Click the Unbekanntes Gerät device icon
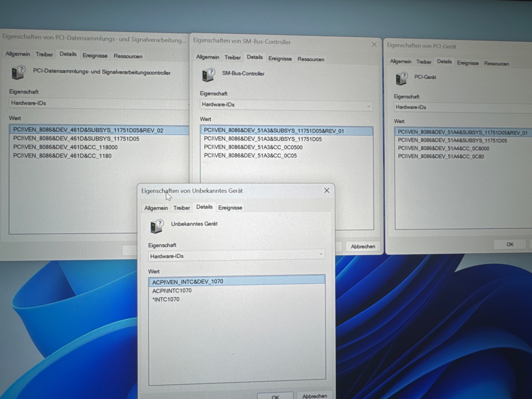Image resolution: width=532 pixels, height=399 pixels. pos(157,226)
